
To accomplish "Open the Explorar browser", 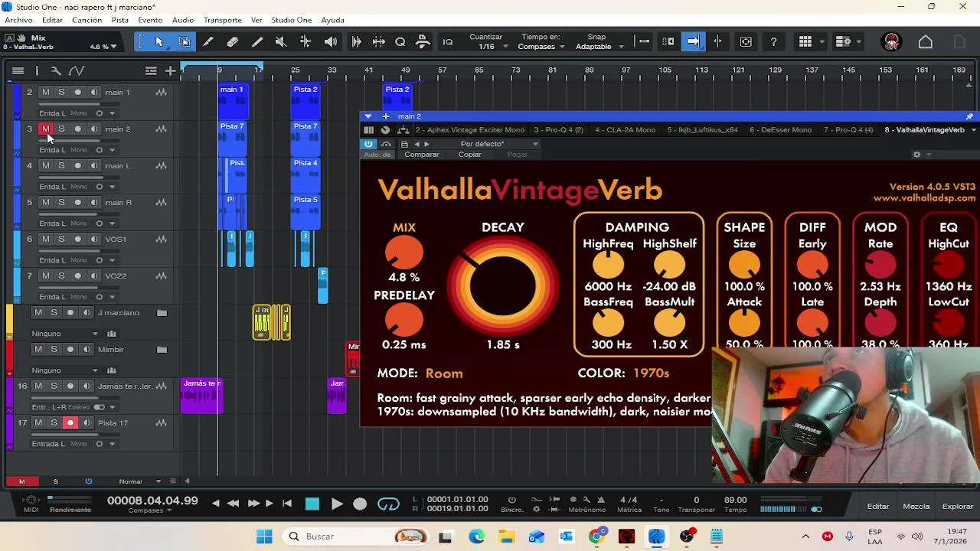I will [x=958, y=506].
